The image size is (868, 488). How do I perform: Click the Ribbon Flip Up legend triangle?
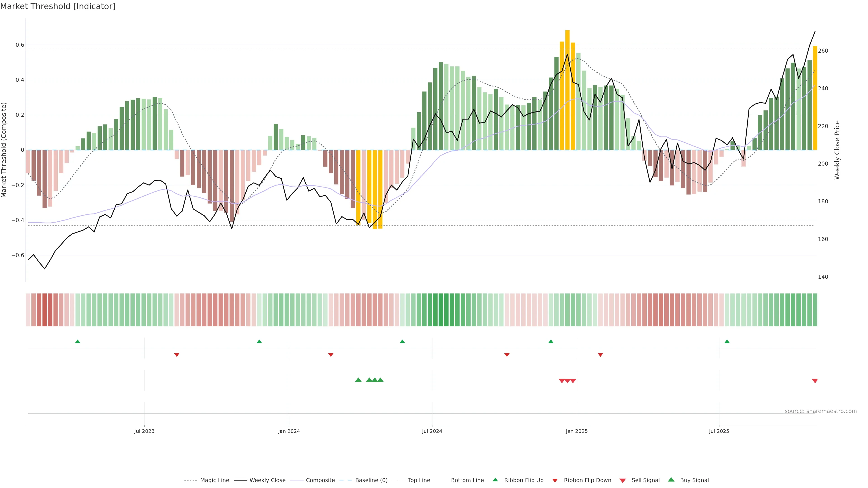point(495,480)
